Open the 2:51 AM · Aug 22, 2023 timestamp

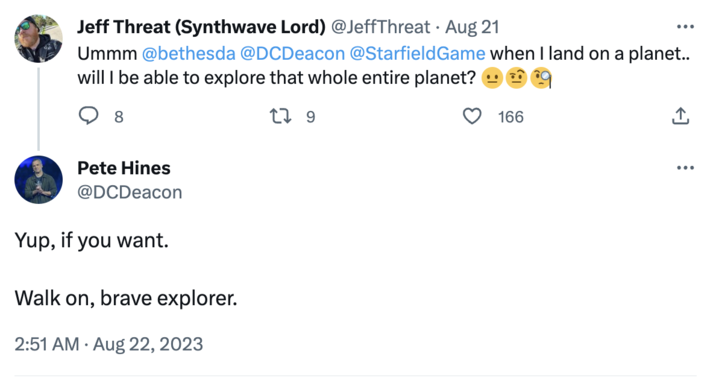pyautogui.click(x=109, y=344)
